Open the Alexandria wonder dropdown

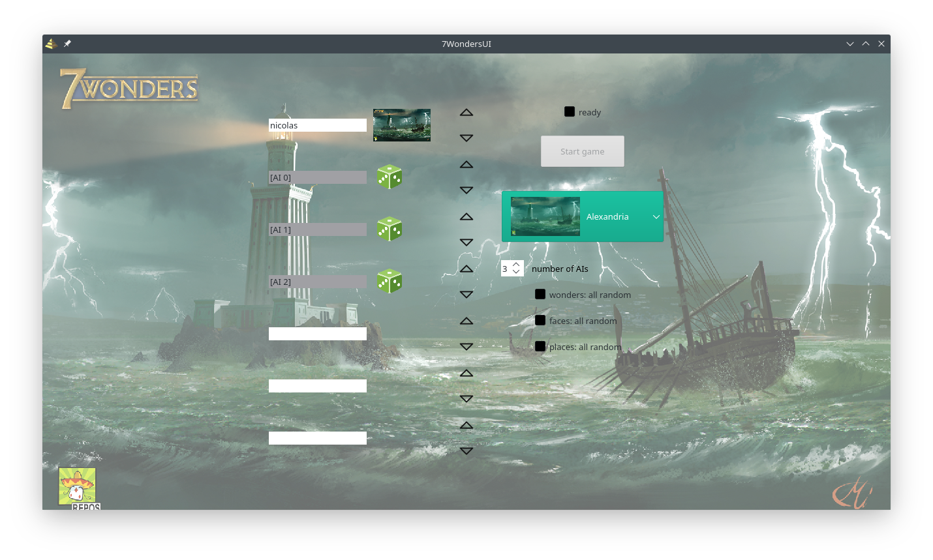(583, 216)
